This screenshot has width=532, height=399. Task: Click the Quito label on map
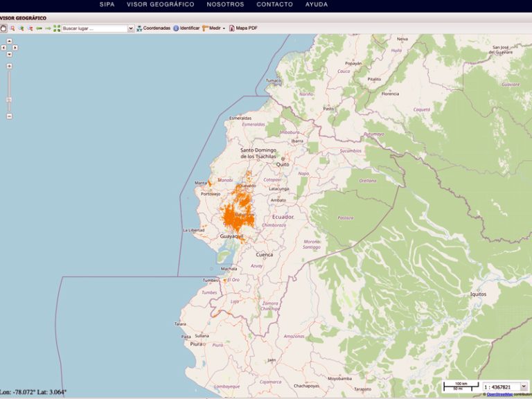283,165
